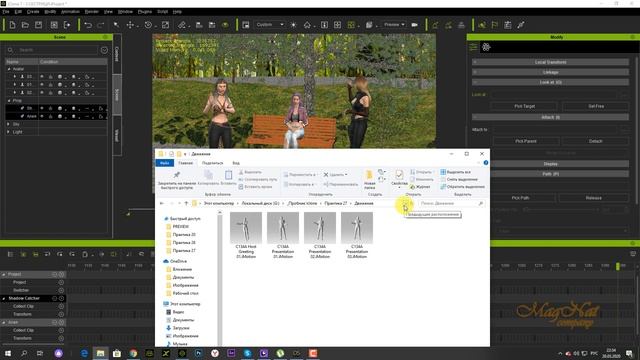Activate the Scale tool in iClone toolbar
The image size is (640, 360).
coord(165,25)
